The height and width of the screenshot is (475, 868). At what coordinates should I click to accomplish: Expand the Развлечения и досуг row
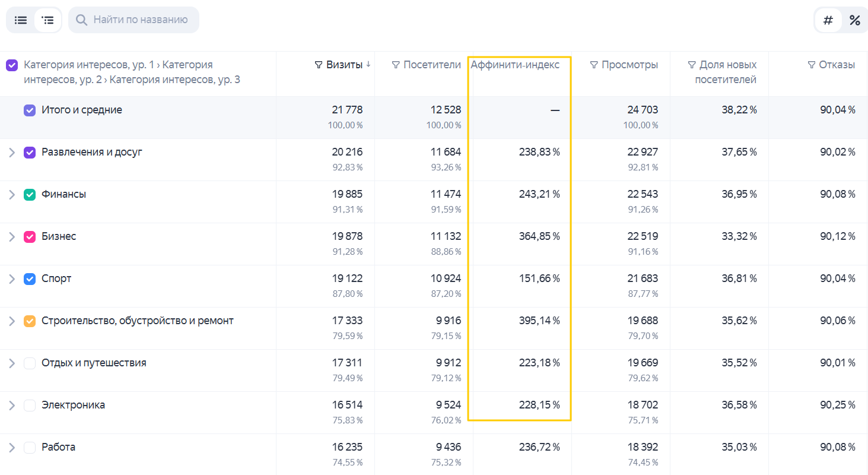[x=12, y=153]
